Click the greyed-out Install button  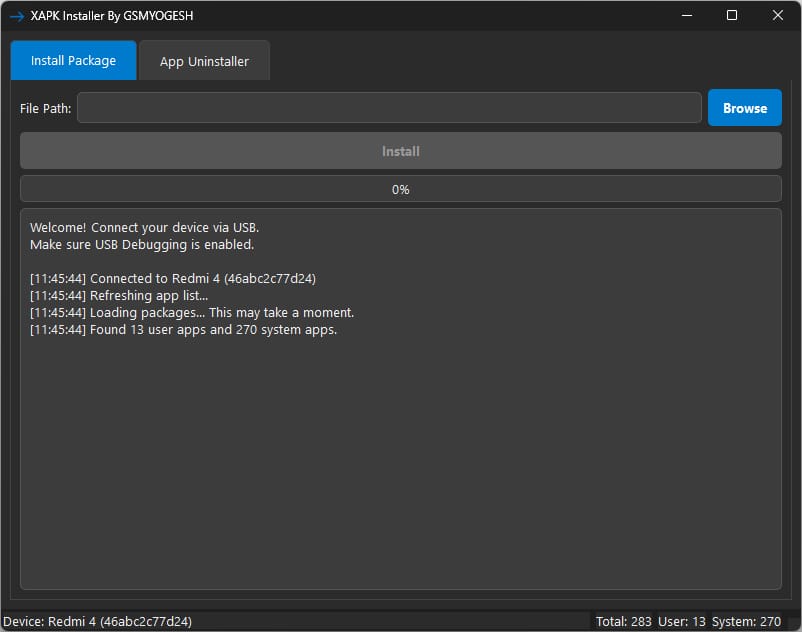400,151
